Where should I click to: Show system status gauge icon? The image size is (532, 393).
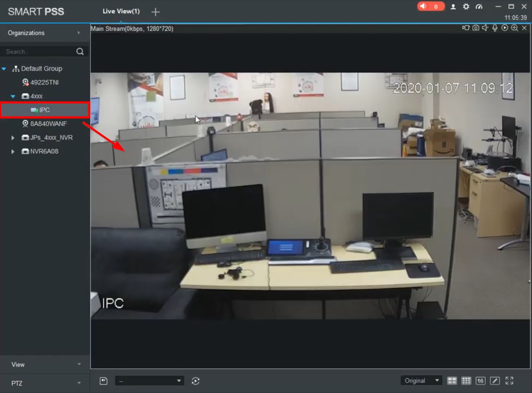479,6
